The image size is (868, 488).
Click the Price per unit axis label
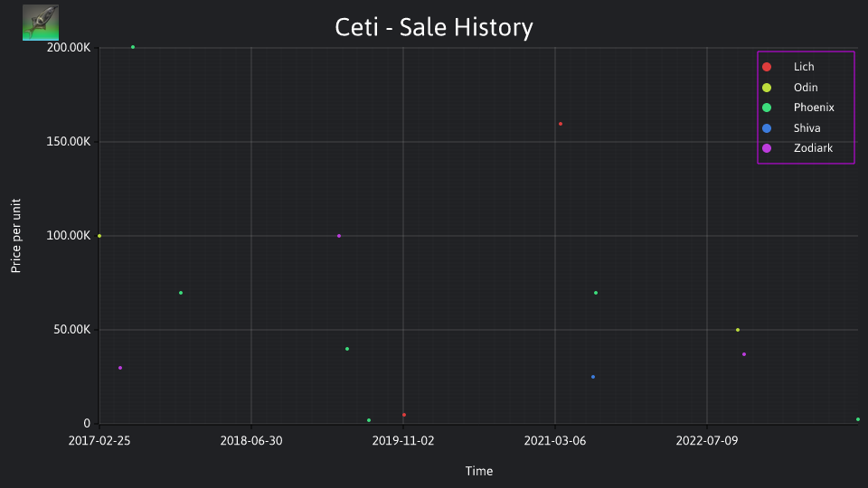(16, 236)
